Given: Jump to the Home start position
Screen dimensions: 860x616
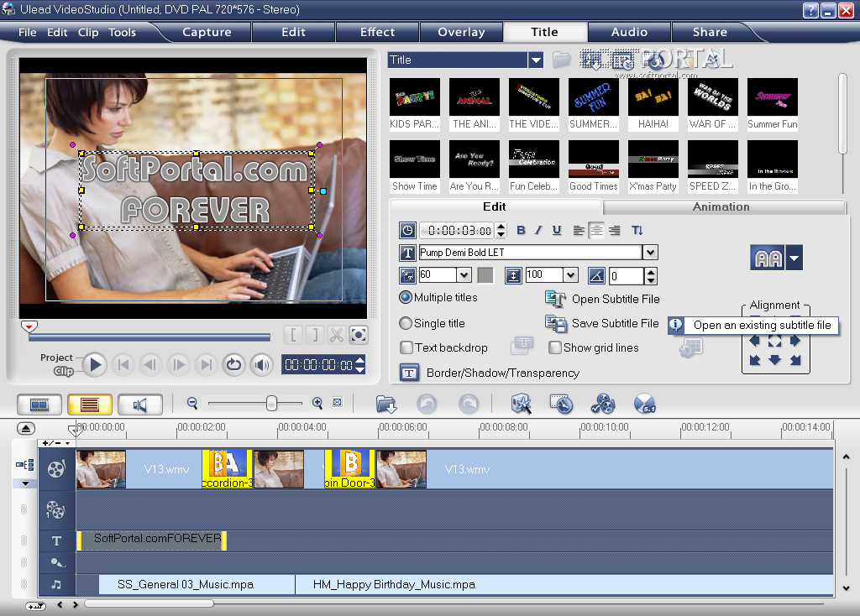Looking at the screenshot, I should (123, 364).
